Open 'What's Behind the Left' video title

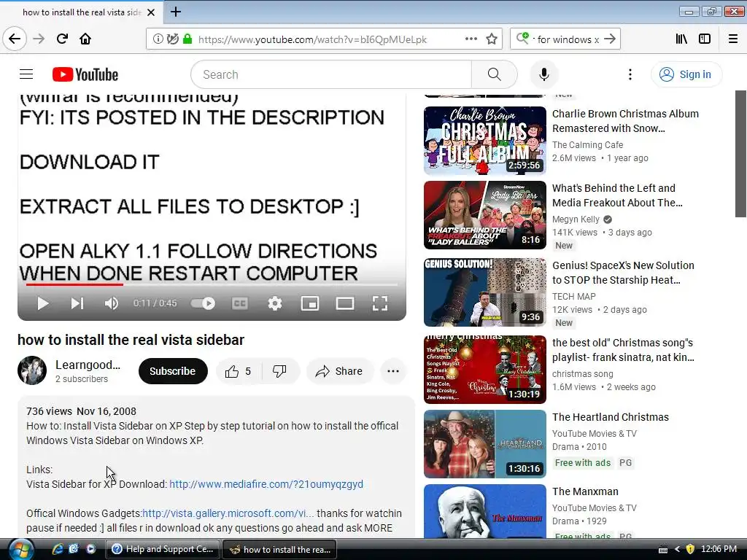617,195
